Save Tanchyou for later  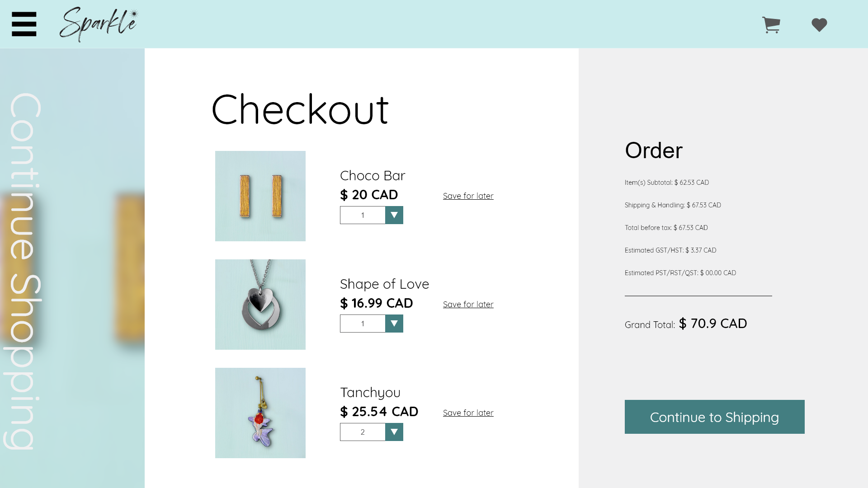coord(468,413)
